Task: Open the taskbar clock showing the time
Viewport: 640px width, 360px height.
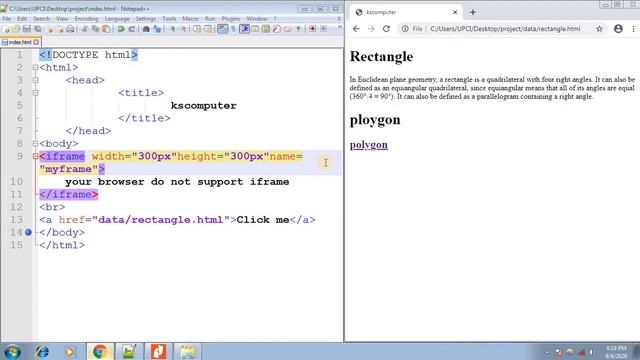Action: pyautogui.click(x=616, y=352)
